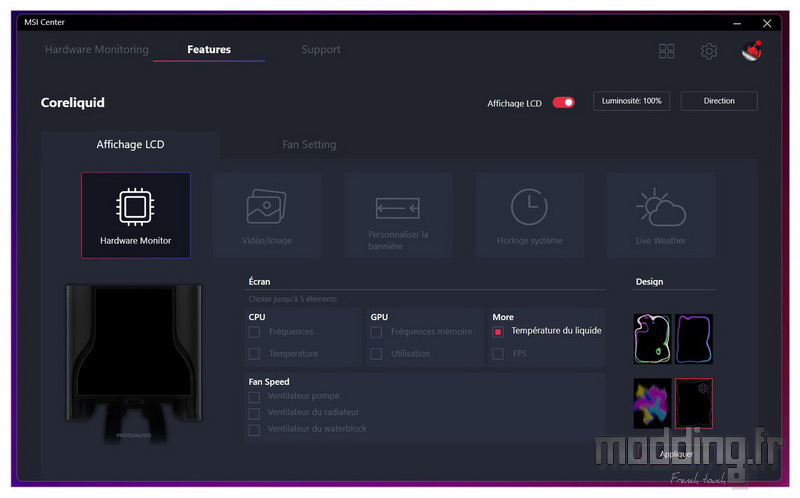Pick the Live Weather display tile
This screenshot has height=498, width=800.
click(661, 215)
